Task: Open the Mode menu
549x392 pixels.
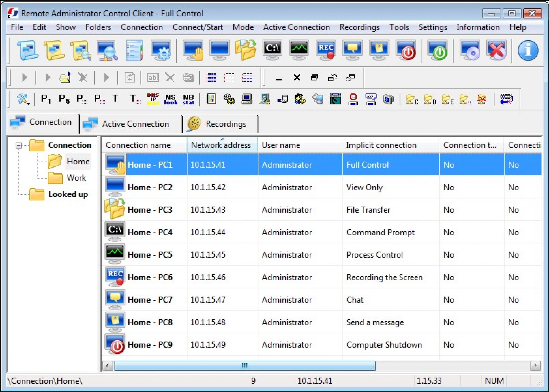Action: [243, 27]
